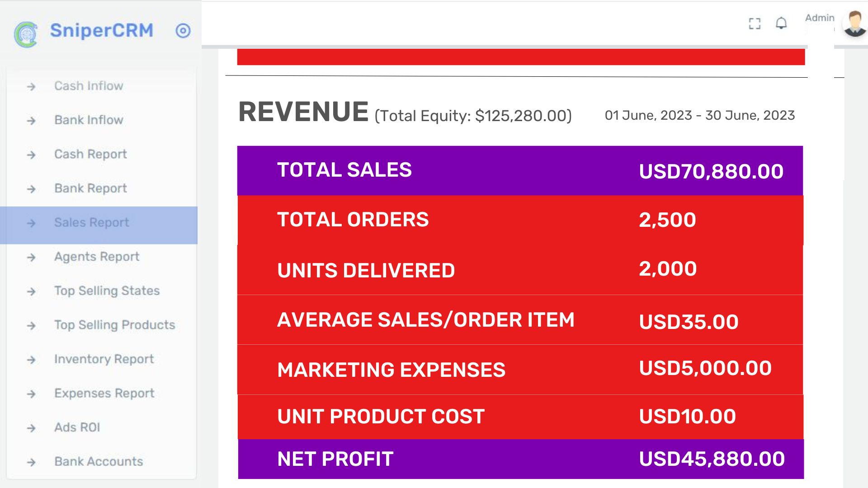Screen dimensions: 868x488
Task: Select the highlighted Sales Report item
Action: point(99,225)
